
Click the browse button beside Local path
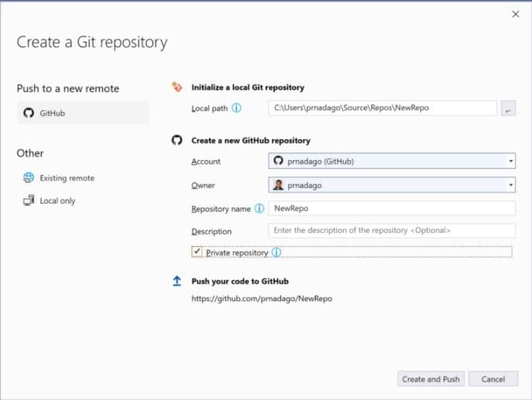pyautogui.click(x=508, y=109)
